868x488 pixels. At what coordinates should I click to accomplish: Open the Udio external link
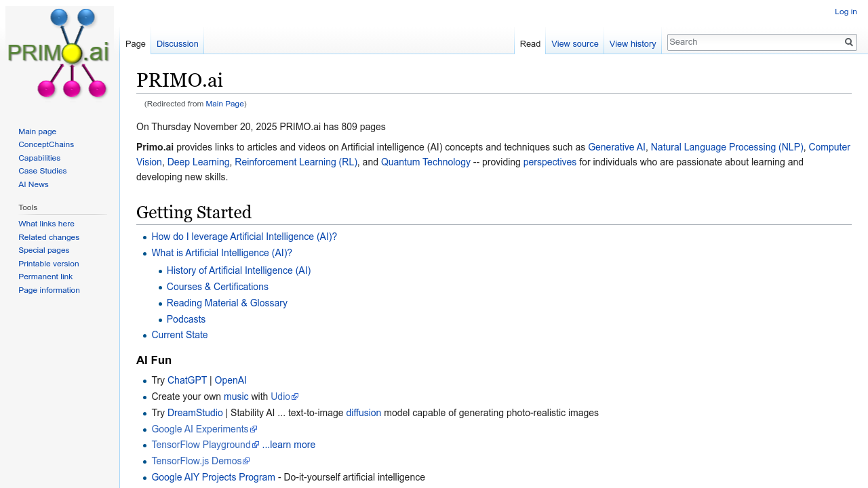click(x=281, y=396)
